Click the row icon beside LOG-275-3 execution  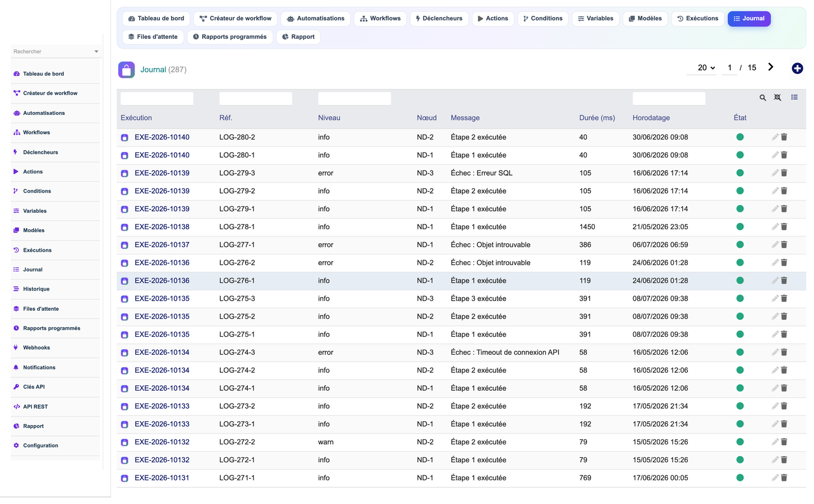(x=124, y=299)
